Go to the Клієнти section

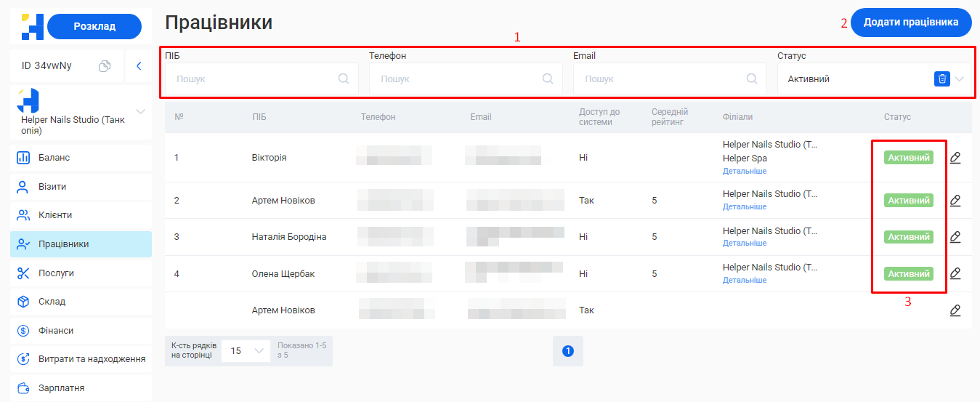click(55, 215)
